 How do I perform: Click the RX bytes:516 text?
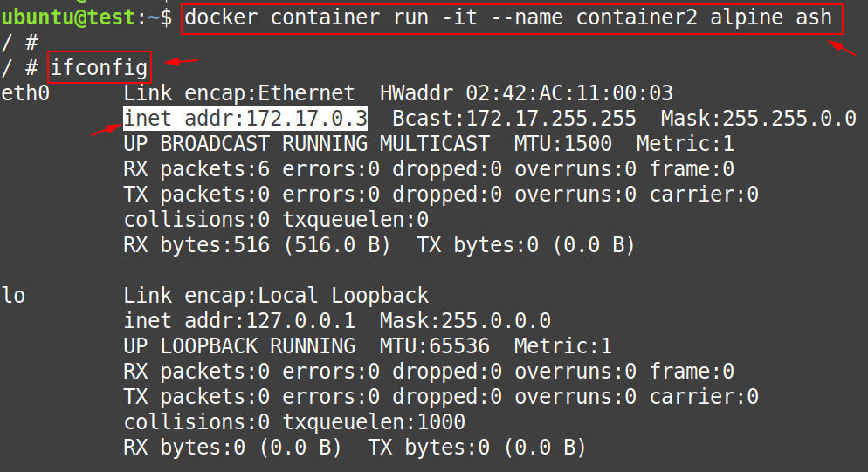[196, 245]
